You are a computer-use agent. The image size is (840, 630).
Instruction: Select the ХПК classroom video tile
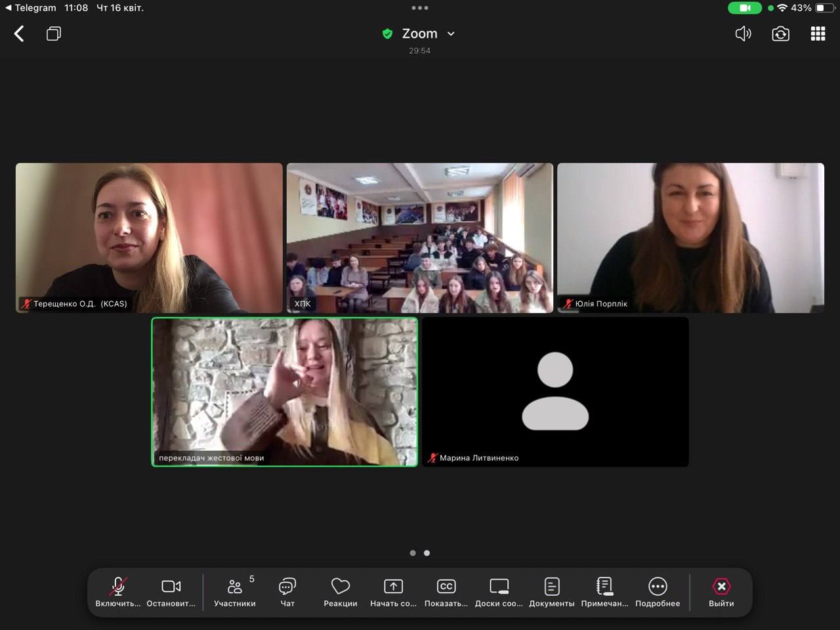click(x=420, y=238)
